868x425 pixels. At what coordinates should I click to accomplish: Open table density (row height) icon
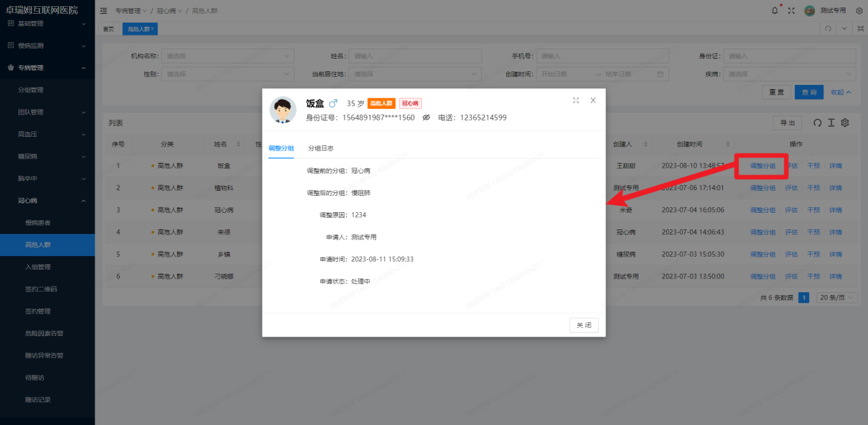831,123
